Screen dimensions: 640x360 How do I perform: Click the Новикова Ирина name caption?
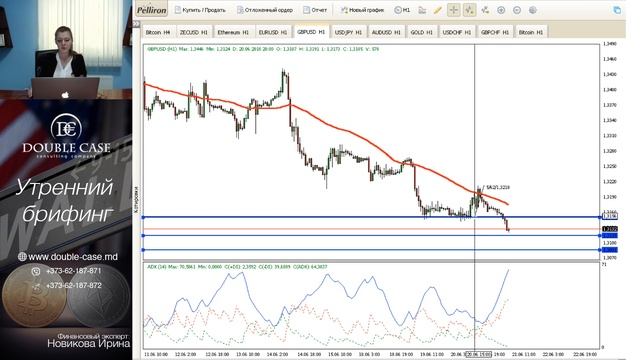pyautogui.click(x=89, y=343)
